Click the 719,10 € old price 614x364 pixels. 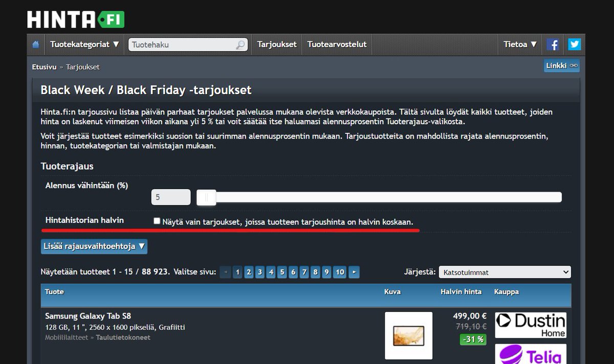[471, 326]
